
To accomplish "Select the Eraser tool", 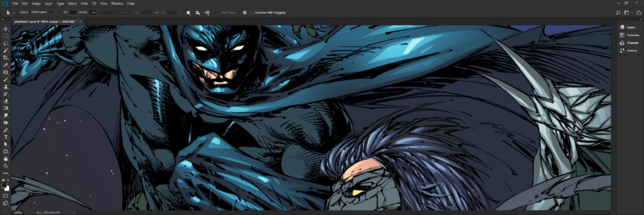I will (6, 101).
